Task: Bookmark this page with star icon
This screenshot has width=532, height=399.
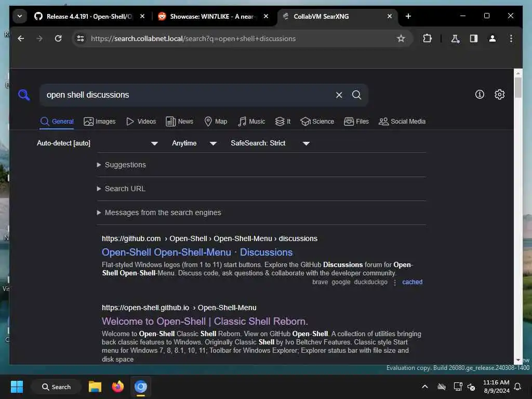Action: click(x=401, y=38)
